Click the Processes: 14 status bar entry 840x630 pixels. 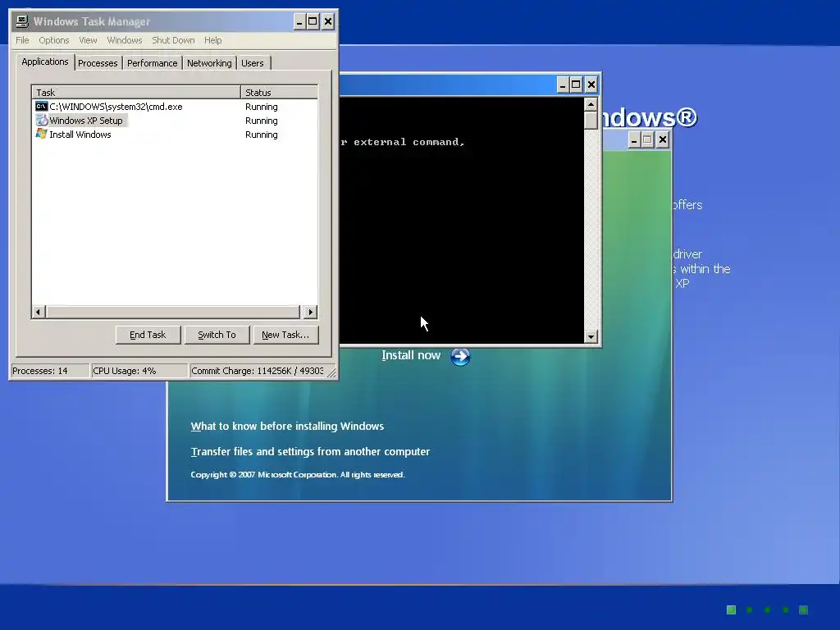50,371
